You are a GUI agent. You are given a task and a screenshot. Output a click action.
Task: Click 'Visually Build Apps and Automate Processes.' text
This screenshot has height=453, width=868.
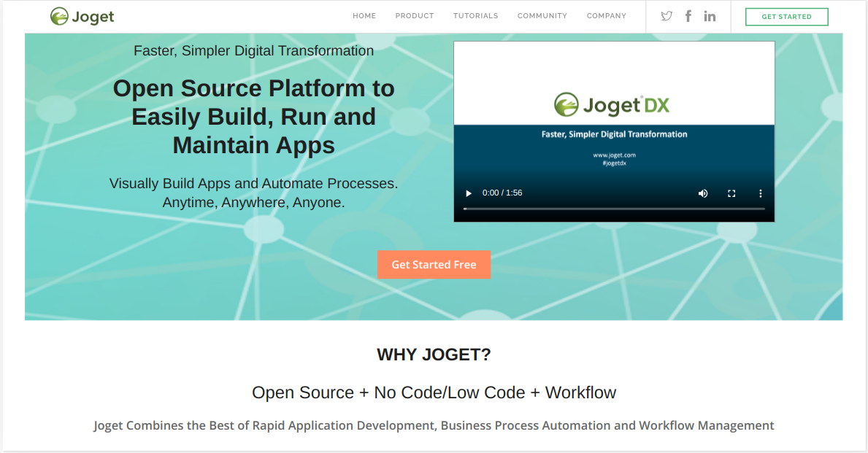tap(253, 184)
